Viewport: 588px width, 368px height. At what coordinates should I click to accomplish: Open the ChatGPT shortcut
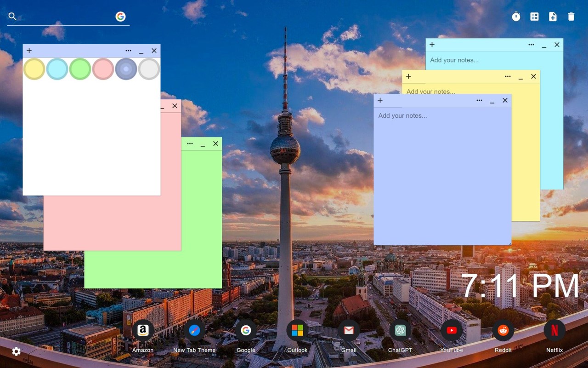point(400,330)
